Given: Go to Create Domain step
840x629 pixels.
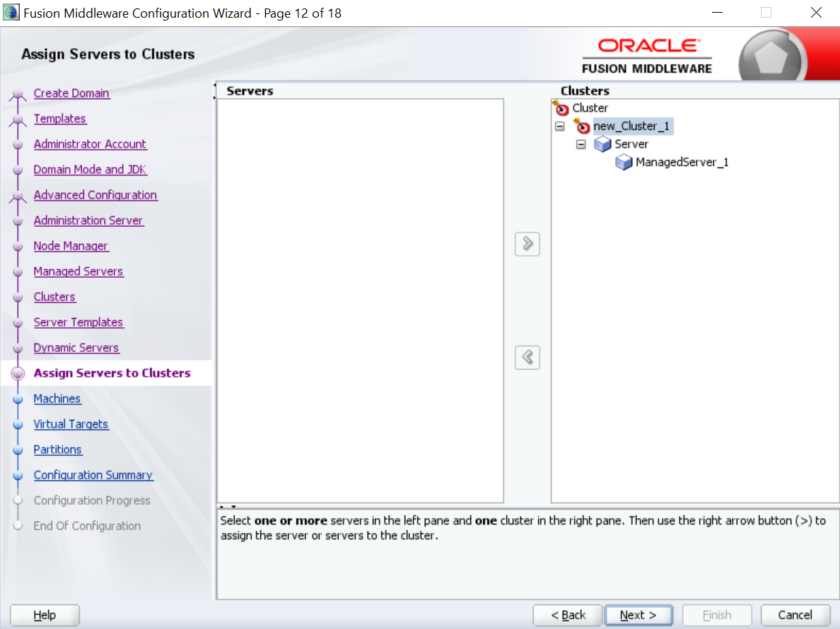Looking at the screenshot, I should (71, 93).
